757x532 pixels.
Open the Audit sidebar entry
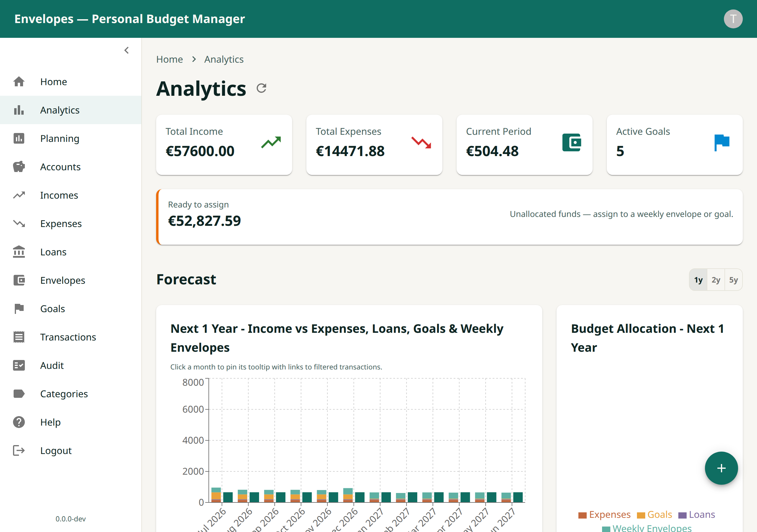tap(71, 365)
